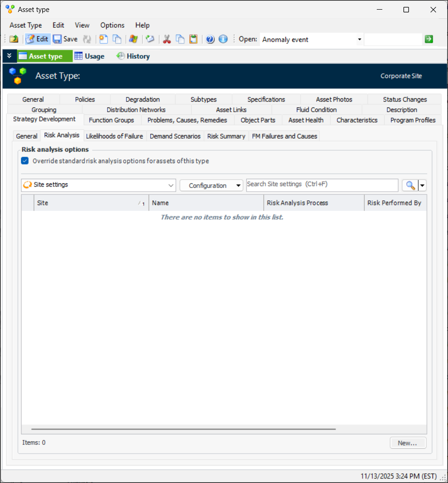This screenshot has height=483, width=448.
Task: Select the Fluid Condition tab
Action: tap(316, 110)
